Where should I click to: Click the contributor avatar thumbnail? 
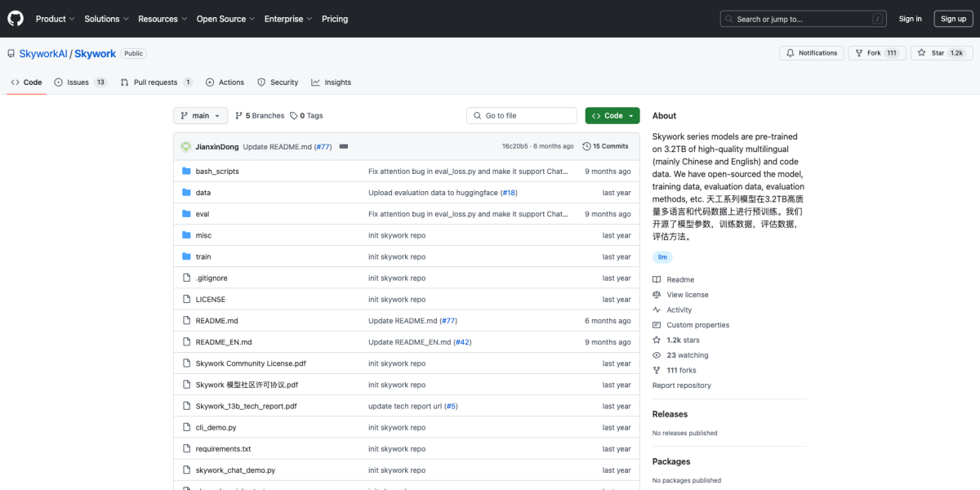(x=185, y=145)
